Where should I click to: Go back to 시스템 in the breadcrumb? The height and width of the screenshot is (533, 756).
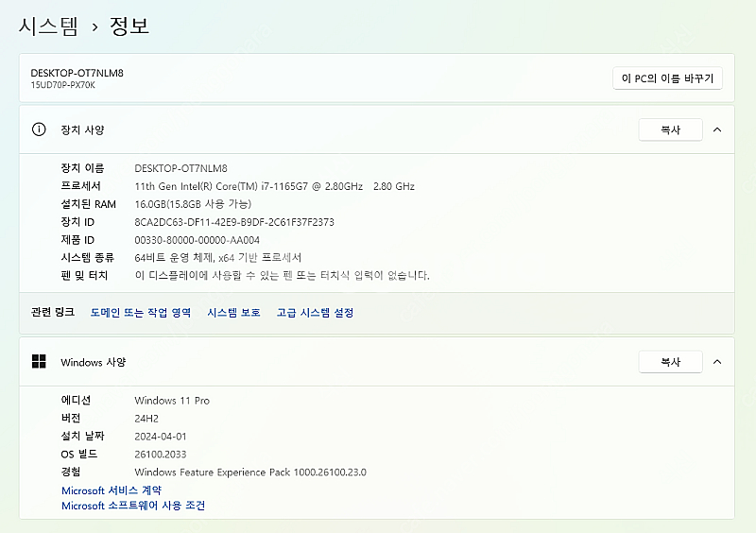pos(48,26)
